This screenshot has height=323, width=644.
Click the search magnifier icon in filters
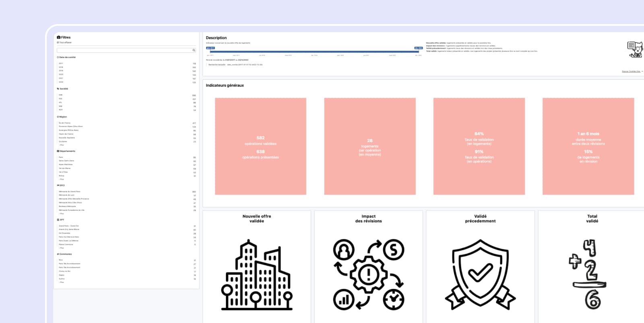click(194, 50)
